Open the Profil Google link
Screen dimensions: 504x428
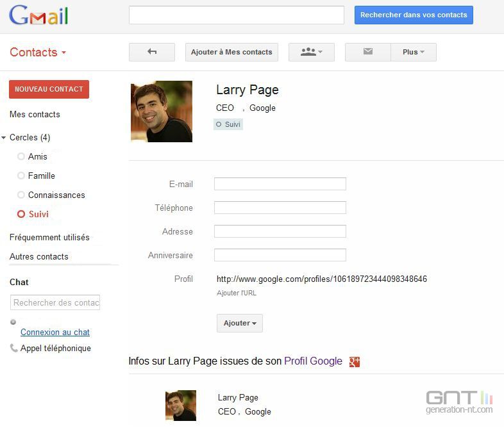point(313,361)
